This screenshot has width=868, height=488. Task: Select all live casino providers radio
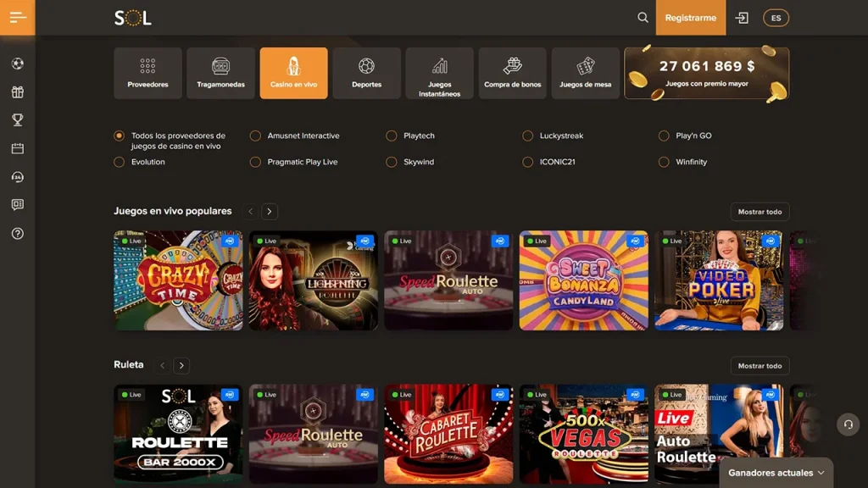tap(119, 136)
